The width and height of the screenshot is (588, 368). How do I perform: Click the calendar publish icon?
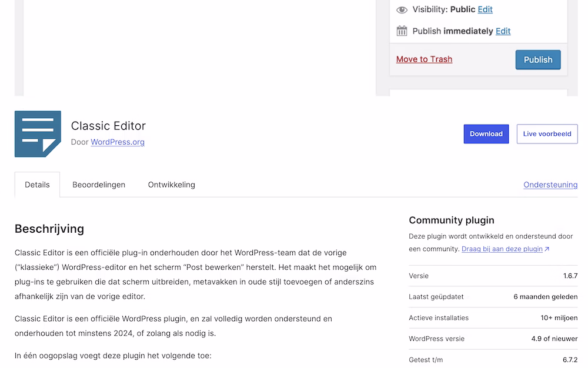click(402, 31)
